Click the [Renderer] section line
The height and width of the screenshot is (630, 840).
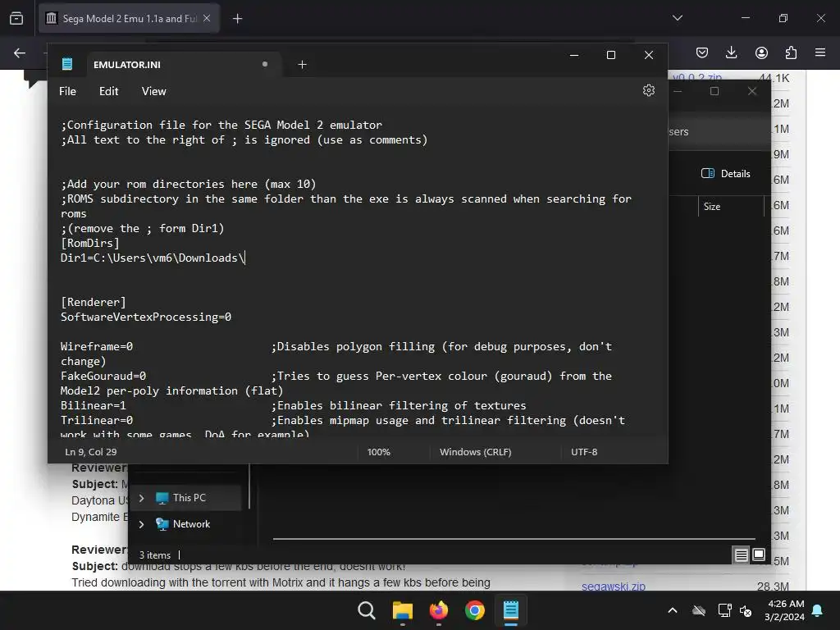pyautogui.click(x=94, y=302)
